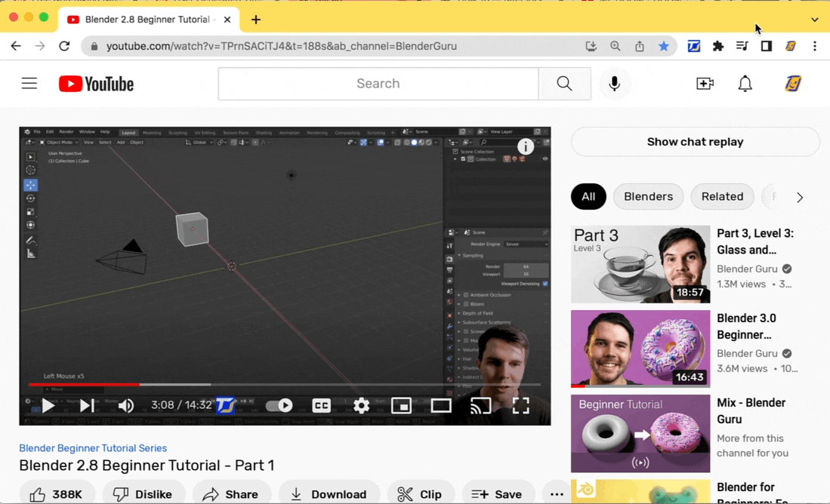Enter full screen mode

(521, 406)
